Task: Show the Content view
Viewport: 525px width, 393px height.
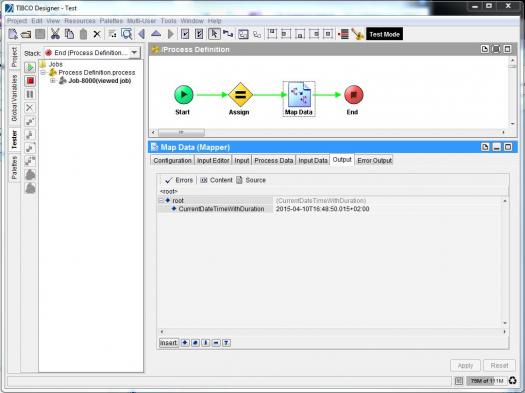Action: pos(216,180)
